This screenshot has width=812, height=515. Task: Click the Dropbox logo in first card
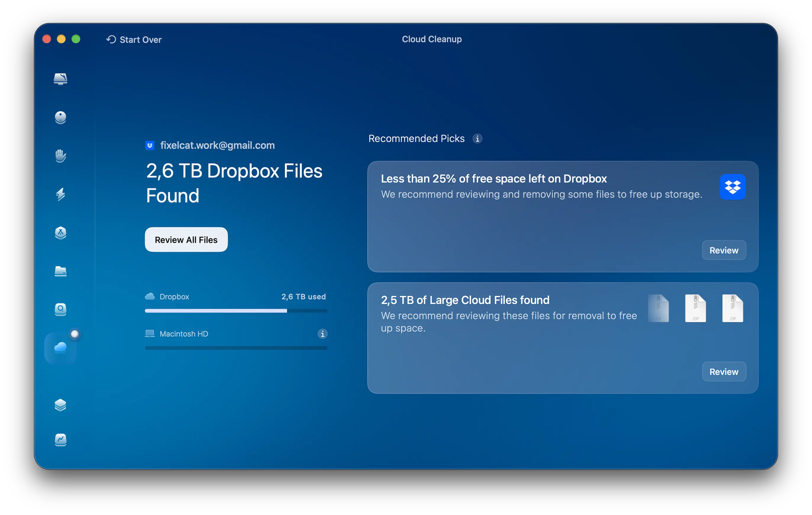(732, 187)
